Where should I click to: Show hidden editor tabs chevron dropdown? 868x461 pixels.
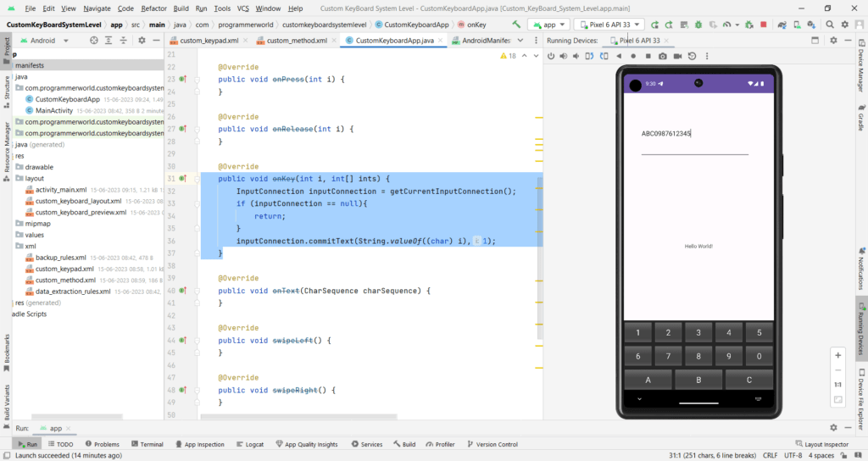click(x=520, y=41)
